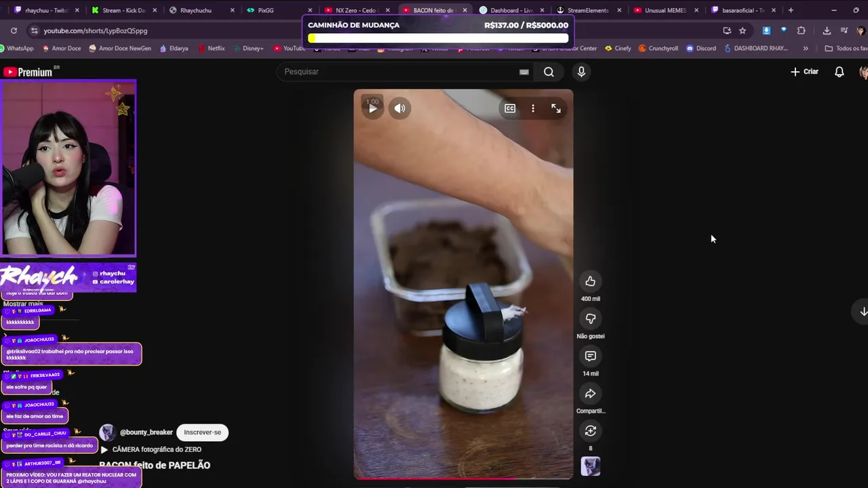
Task: Switch to the NX Zero - Cedo tab
Action: 357,10
